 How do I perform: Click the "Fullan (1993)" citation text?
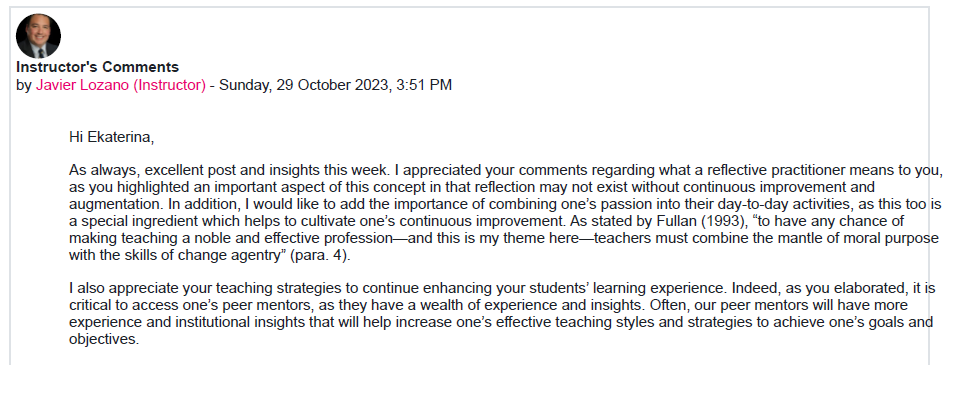[x=707, y=221]
